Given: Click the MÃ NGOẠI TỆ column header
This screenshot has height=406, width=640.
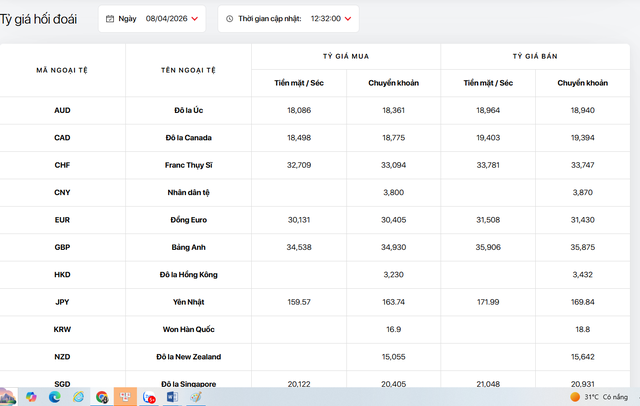Looking at the screenshot, I should (x=62, y=70).
